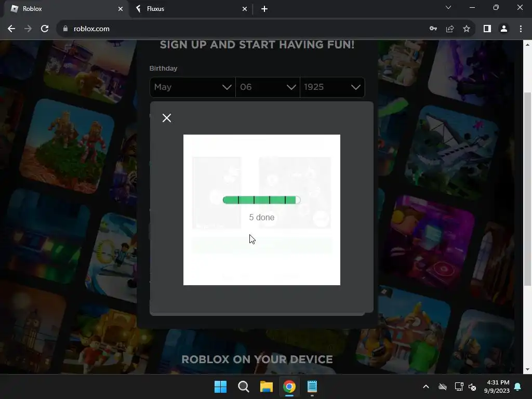532x399 pixels.
Task: Minimize the Chrome window
Action: [x=472, y=7]
